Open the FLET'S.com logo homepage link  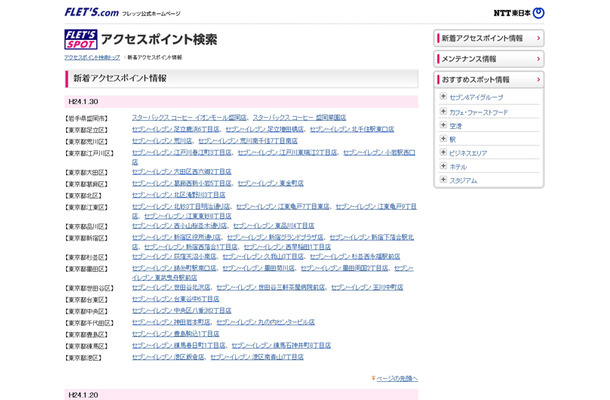[91, 12]
